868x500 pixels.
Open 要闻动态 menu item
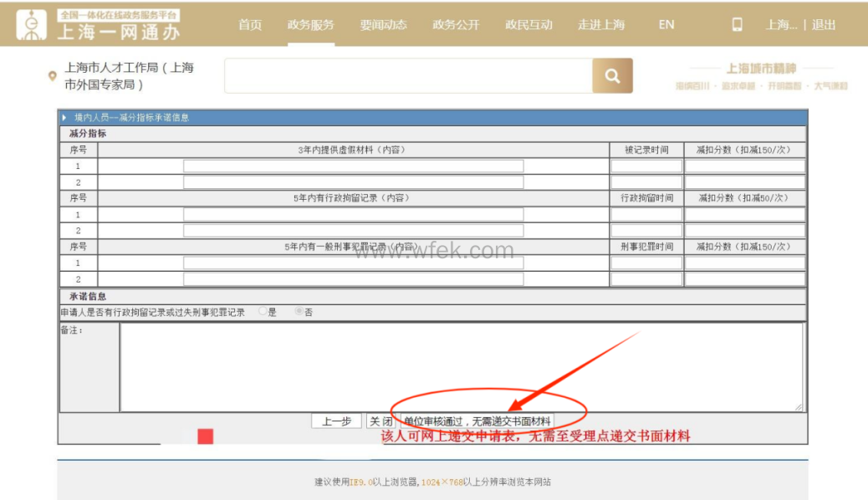point(383,25)
